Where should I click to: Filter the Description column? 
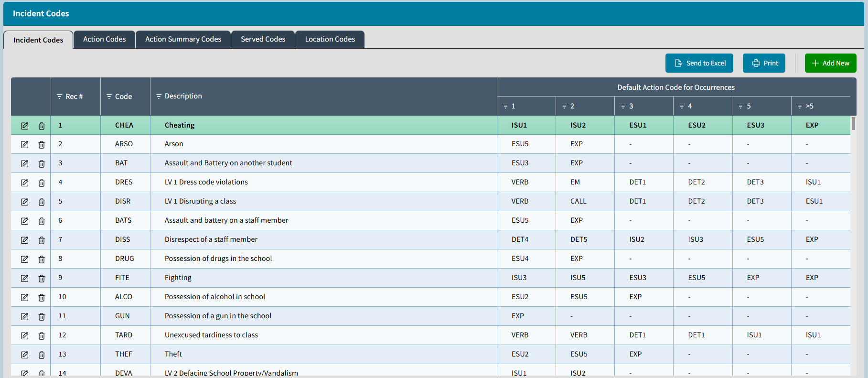tap(159, 97)
